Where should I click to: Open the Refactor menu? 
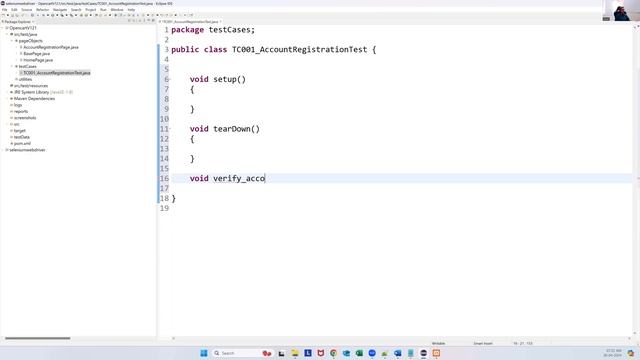pos(42,9)
